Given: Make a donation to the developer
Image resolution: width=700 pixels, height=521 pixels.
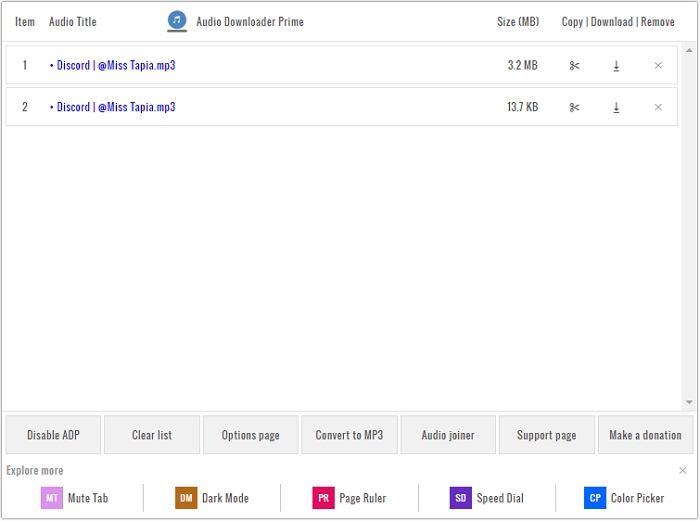Looking at the screenshot, I should pyautogui.click(x=645, y=436).
